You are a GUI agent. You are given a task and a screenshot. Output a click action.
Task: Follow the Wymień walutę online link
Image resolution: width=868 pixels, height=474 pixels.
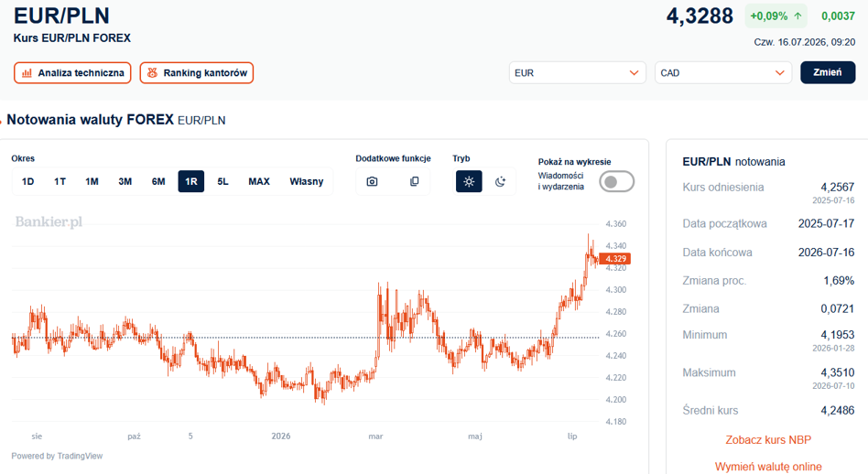[768, 467]
